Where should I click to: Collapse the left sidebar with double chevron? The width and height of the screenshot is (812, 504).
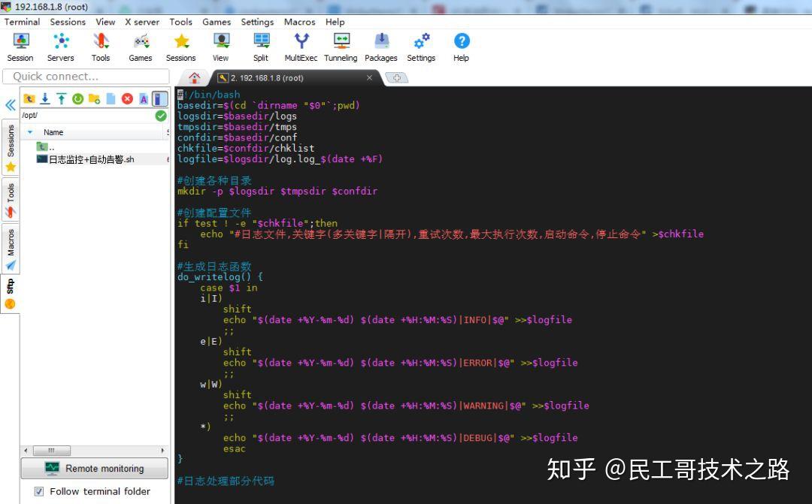tap(8, 105)
